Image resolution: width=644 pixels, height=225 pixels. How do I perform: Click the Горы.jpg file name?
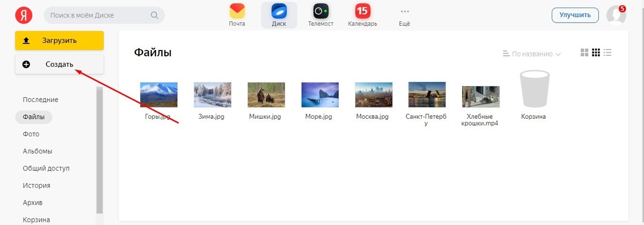click(x=158, y=116)
